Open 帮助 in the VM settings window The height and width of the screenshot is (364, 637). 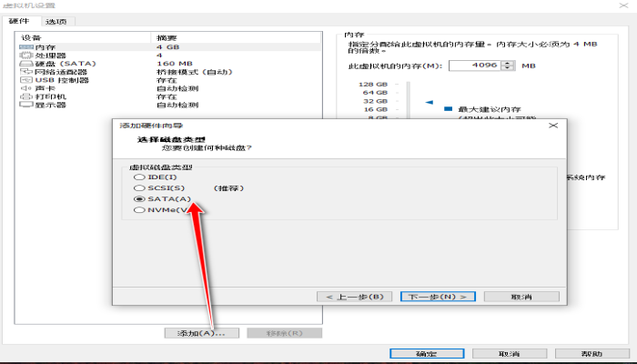pyautogui.click(x=591, y=353)
